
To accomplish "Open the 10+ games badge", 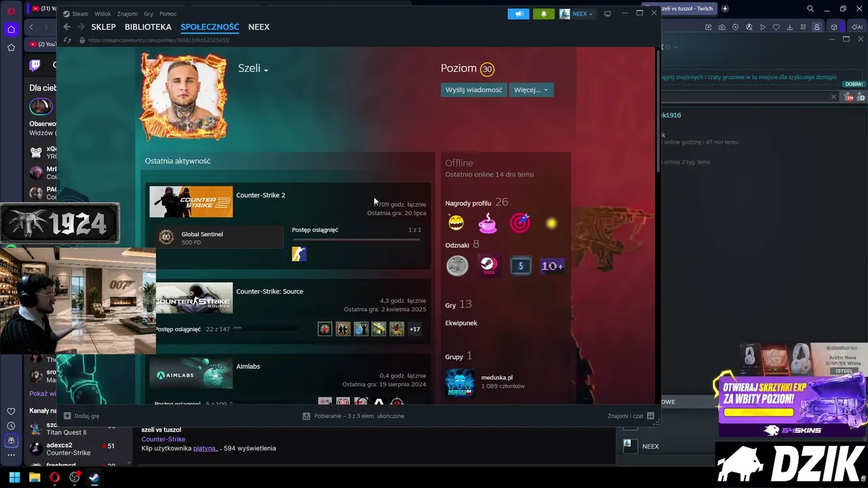I will click(x=552, y=266).
